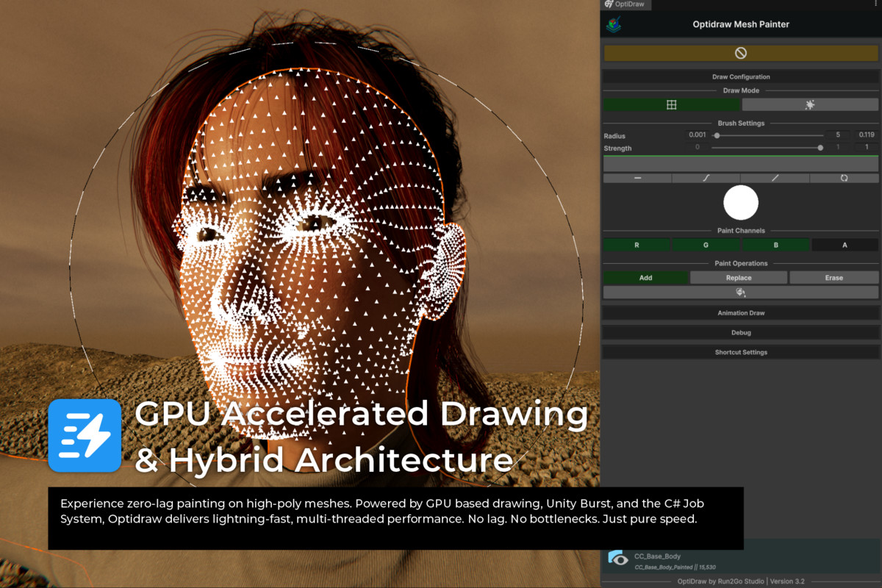
Task: Toggle the B paint channel
Action: tap(775, 245)
